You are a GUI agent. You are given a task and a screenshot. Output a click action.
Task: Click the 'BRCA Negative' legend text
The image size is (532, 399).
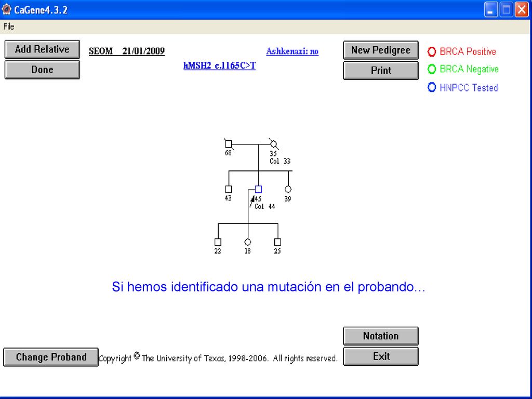pyautogui.click(x=469, y=69)
